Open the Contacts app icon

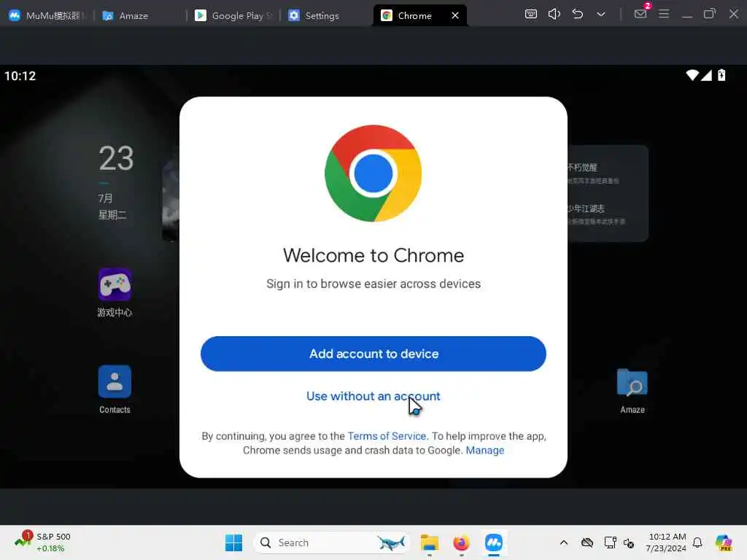click(x=115, y=389)
